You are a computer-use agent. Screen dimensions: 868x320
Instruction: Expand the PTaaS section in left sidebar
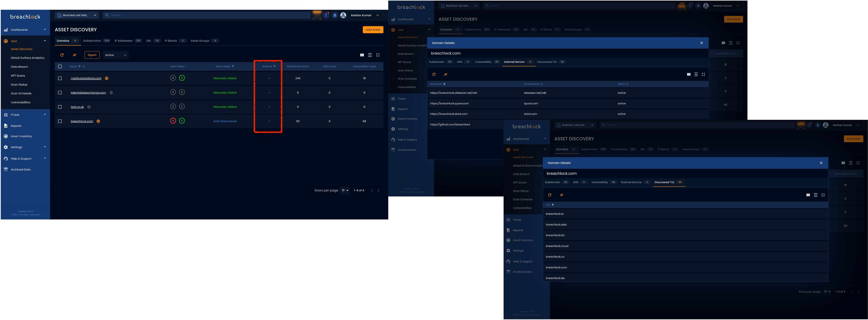[x=45, y=115]
